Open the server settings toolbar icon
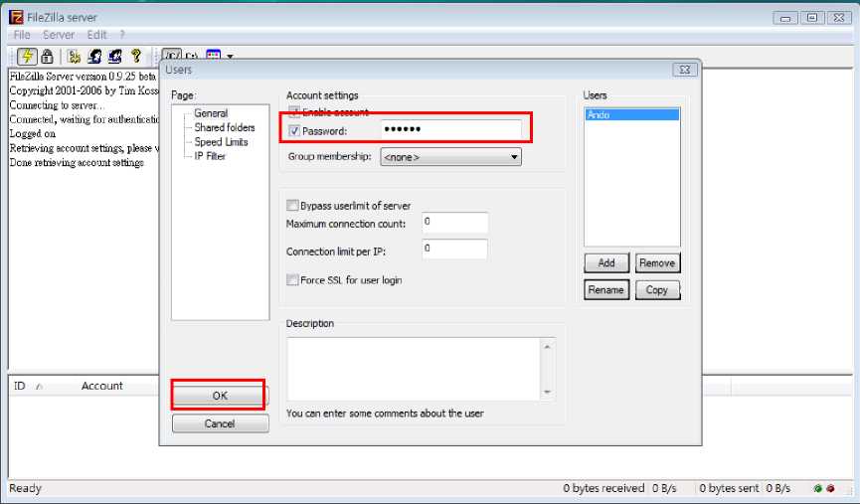 (74, 58)
